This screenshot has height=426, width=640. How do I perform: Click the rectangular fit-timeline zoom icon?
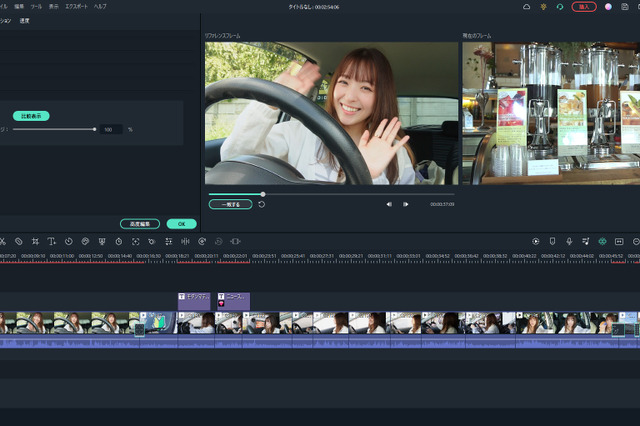click(619, 242)
